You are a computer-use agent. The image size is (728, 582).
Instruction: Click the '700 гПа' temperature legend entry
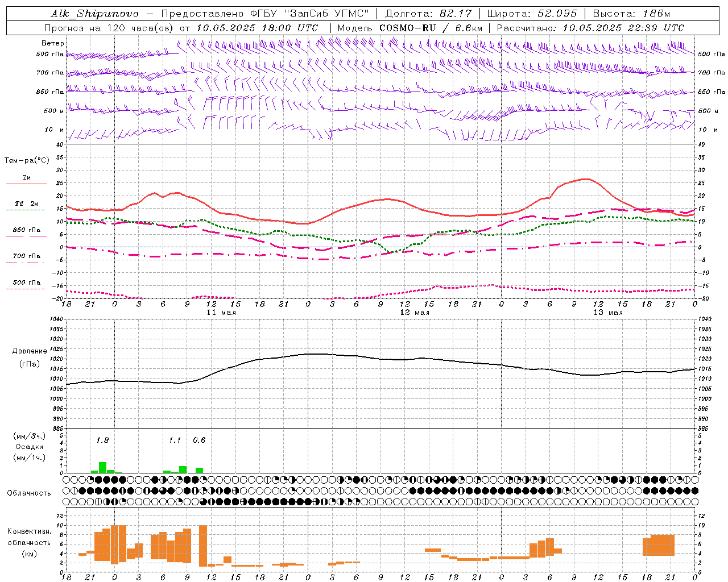27,256
